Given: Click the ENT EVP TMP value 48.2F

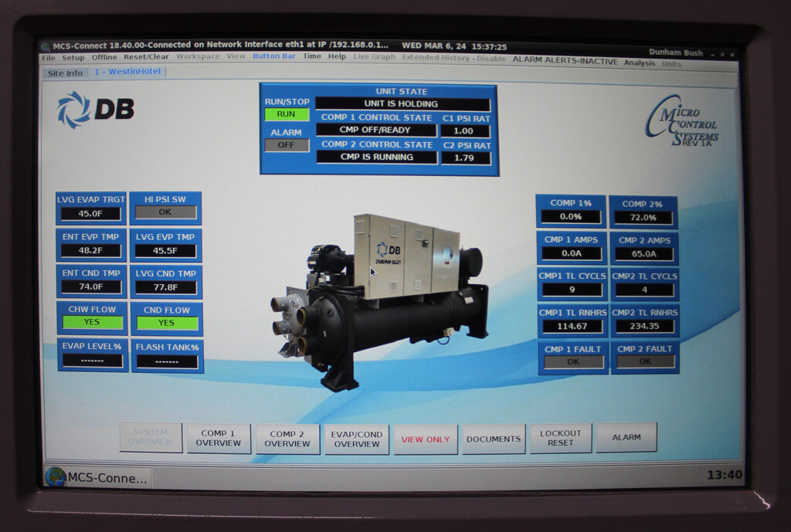Looking at the screenshot, I should 91,250.
